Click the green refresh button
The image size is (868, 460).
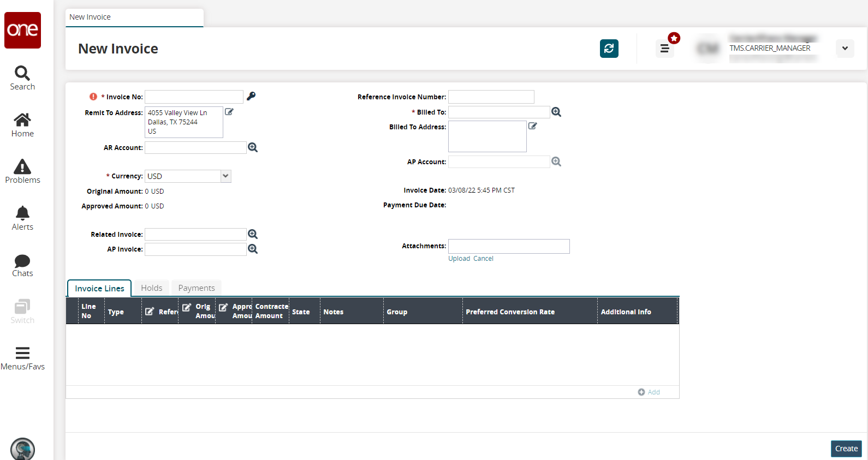pyautogui.click(x=609, y=49)
